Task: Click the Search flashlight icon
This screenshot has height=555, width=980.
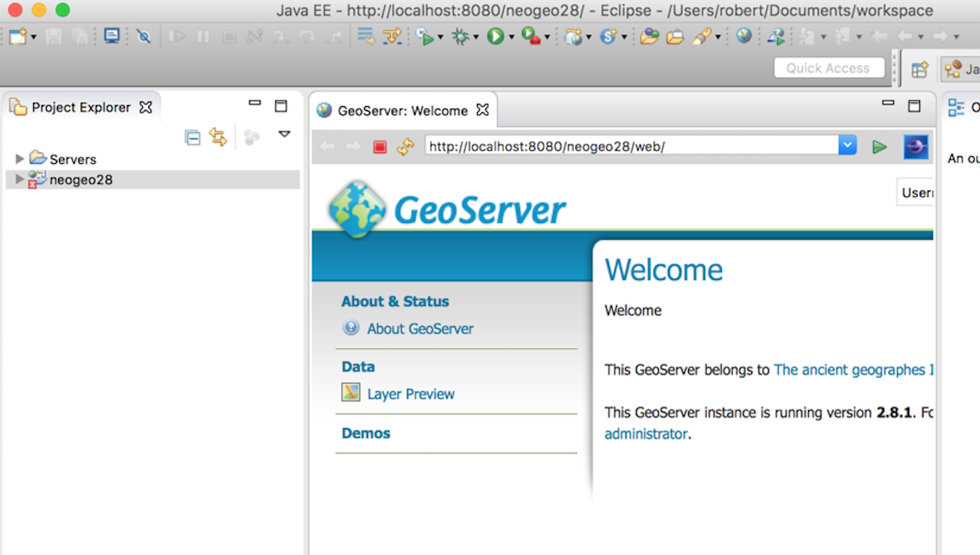Action: pos(701,36)
